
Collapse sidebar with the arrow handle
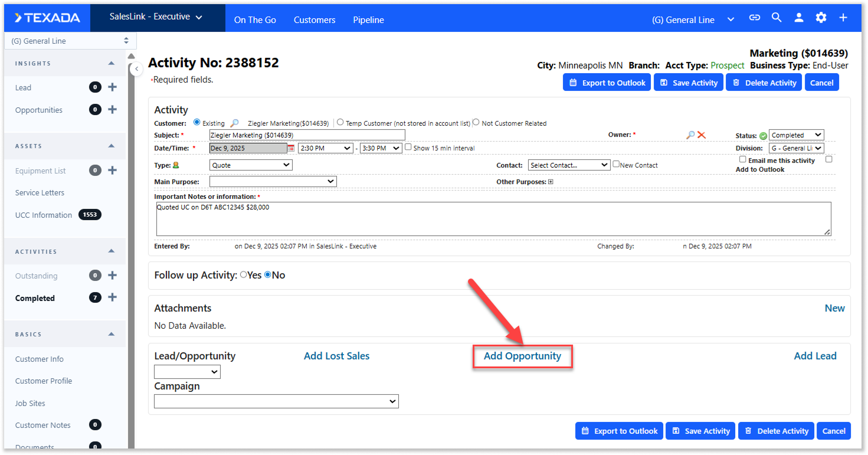pyautogui.click(x=136, y=69)
